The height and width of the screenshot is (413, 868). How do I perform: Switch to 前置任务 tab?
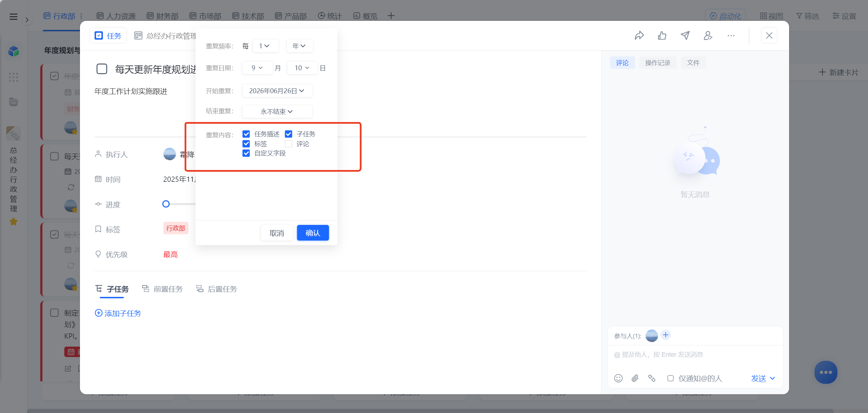tap(162, 289)
